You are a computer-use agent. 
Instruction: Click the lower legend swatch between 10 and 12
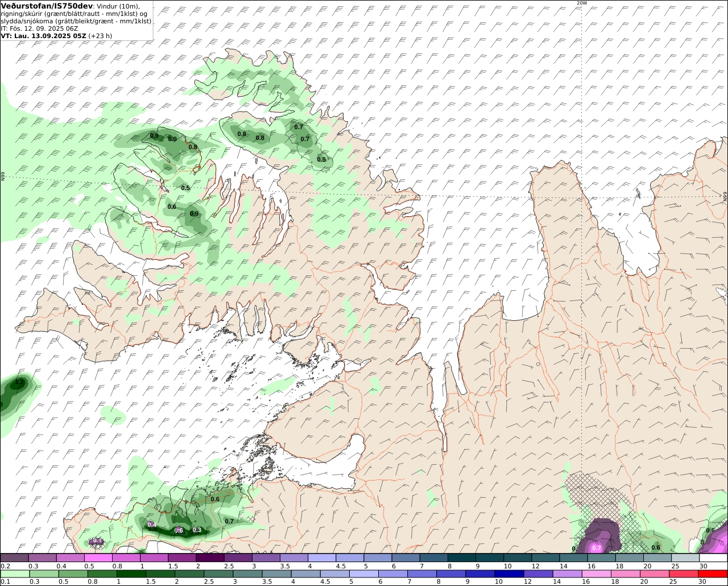tap(510, 574)
